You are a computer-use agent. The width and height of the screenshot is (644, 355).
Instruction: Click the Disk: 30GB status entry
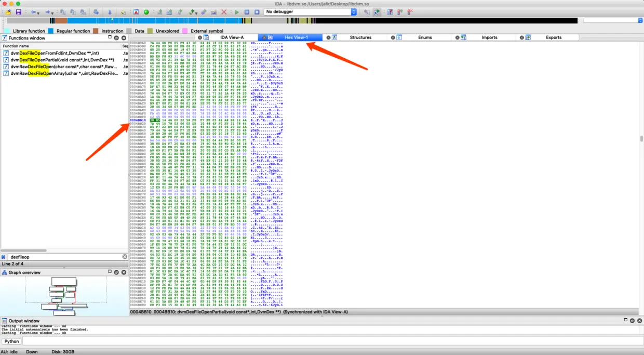tap(62, 352)
